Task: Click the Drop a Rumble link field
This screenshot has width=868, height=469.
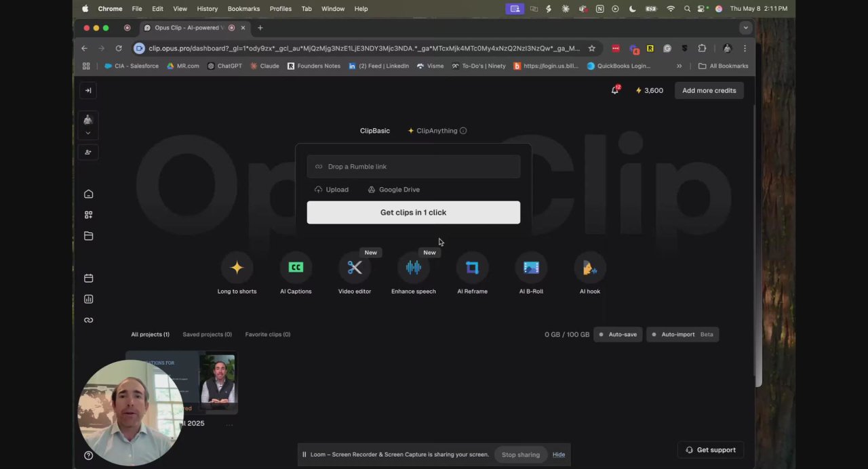Action: click(x=414, y=167)
